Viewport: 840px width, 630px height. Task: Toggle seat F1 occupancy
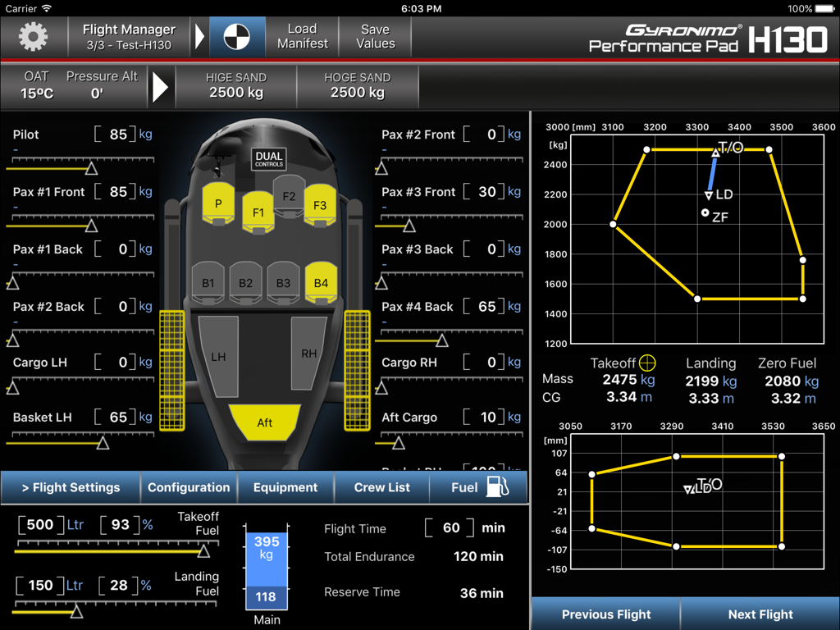258,212
